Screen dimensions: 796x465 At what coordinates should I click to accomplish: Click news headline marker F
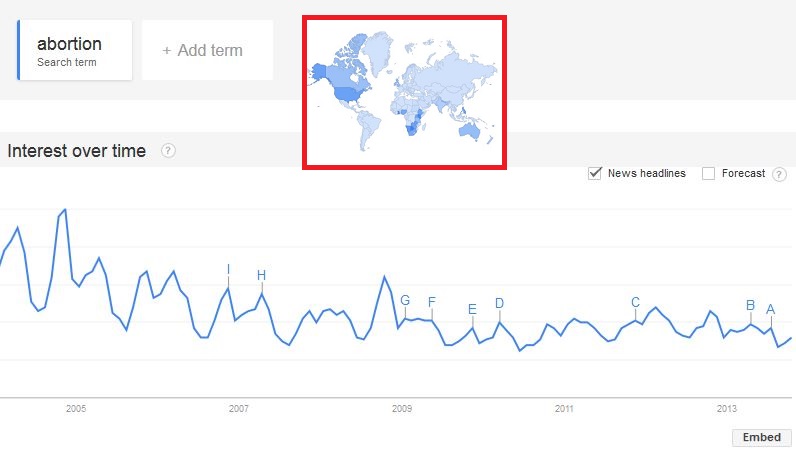432,302
